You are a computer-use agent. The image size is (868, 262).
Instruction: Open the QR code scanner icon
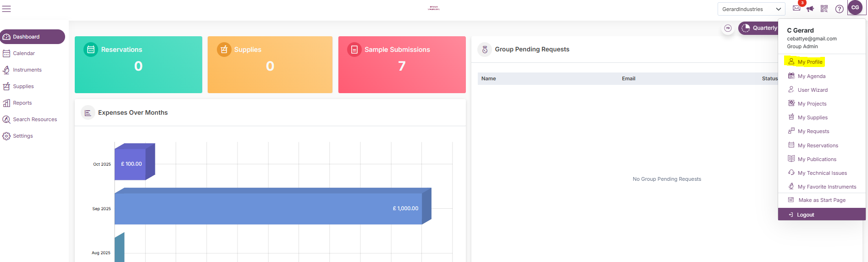coord(824,9)
